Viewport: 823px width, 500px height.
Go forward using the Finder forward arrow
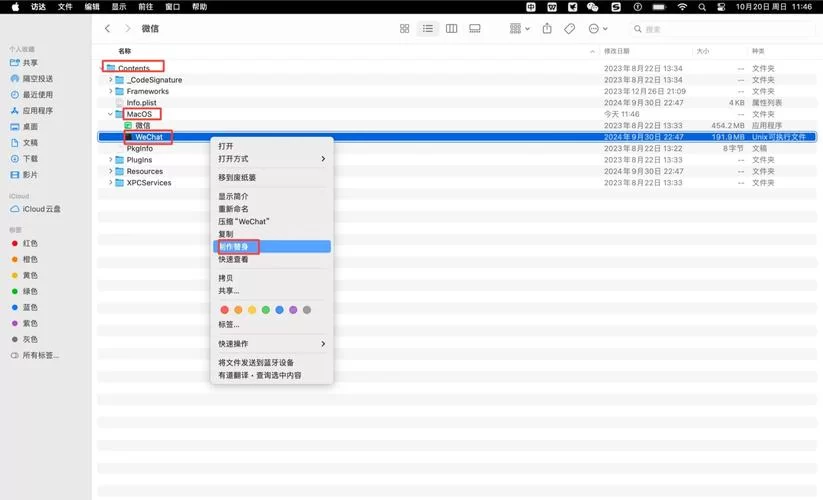click(127, 28)
